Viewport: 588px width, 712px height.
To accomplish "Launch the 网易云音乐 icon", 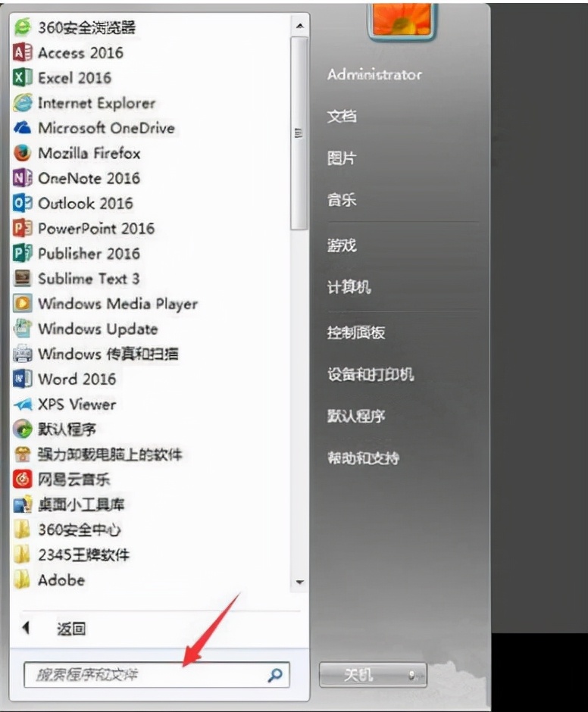I will pos(22,479).
